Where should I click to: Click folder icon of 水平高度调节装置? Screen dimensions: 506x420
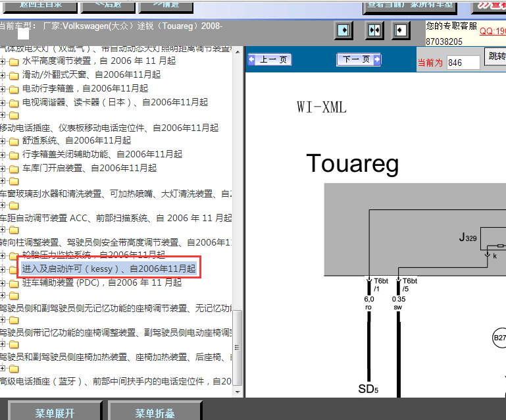pyautogui.click(x=14, y=61)
